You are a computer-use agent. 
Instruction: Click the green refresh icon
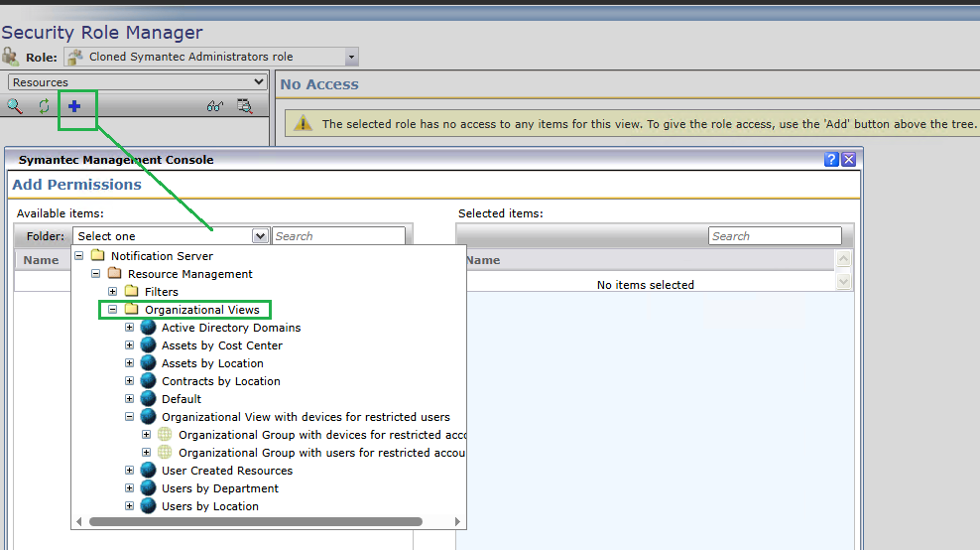click(x=44, y=106)
